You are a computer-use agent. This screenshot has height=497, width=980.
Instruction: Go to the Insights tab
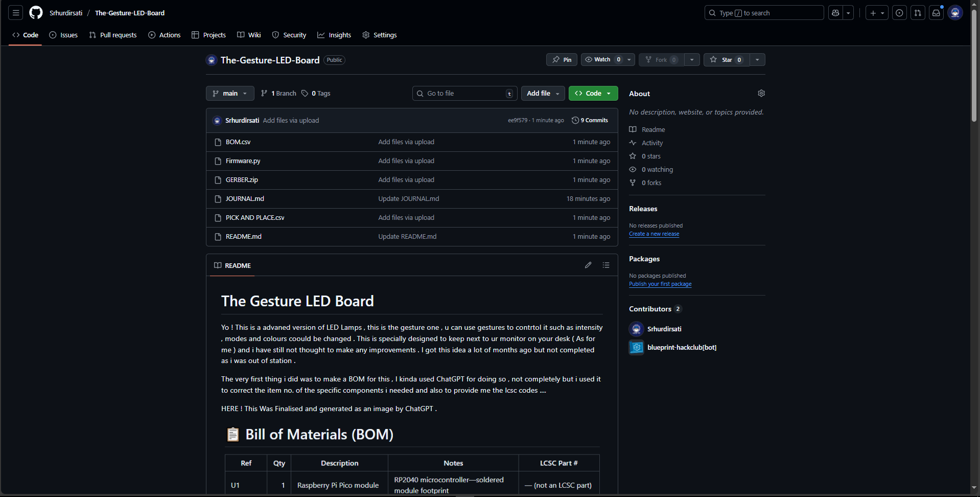tap(334, 35)
